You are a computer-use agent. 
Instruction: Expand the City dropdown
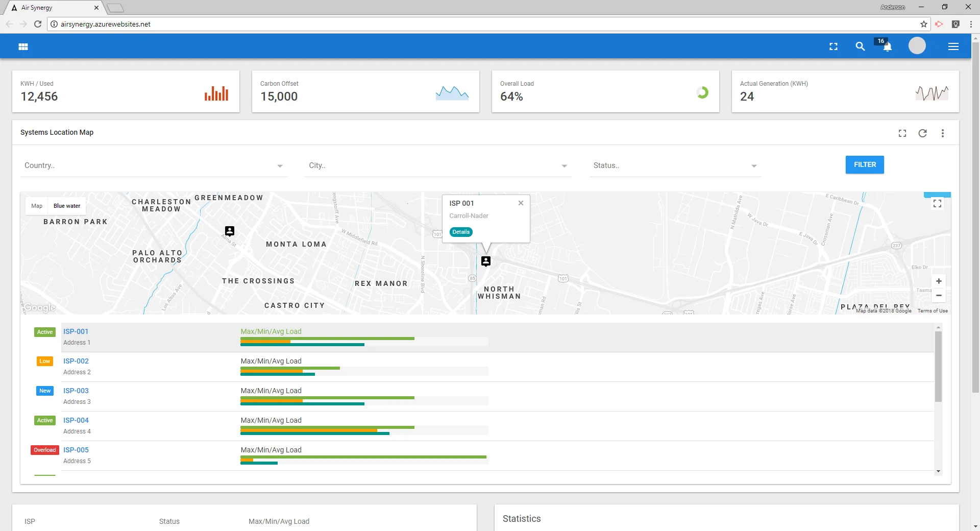click(437, 166)
